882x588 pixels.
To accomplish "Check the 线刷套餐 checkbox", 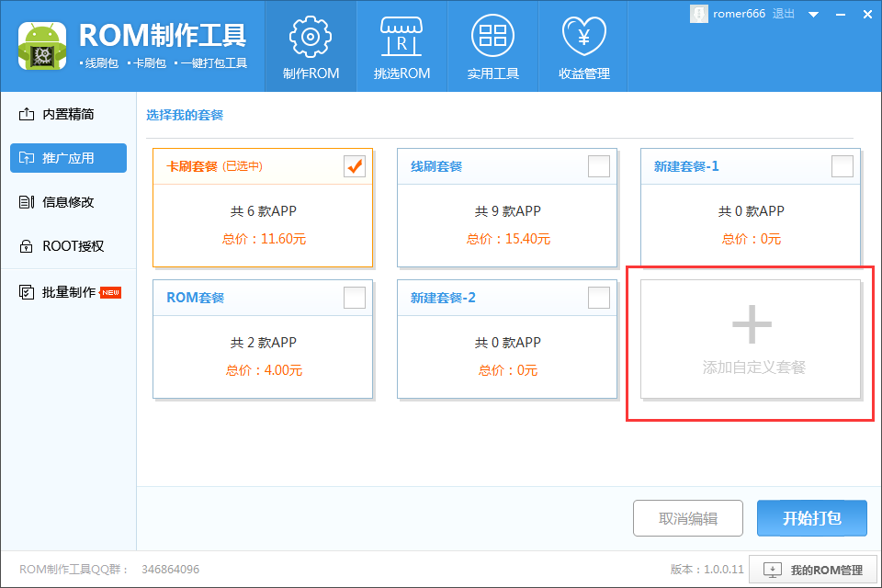I will [598, 166].
